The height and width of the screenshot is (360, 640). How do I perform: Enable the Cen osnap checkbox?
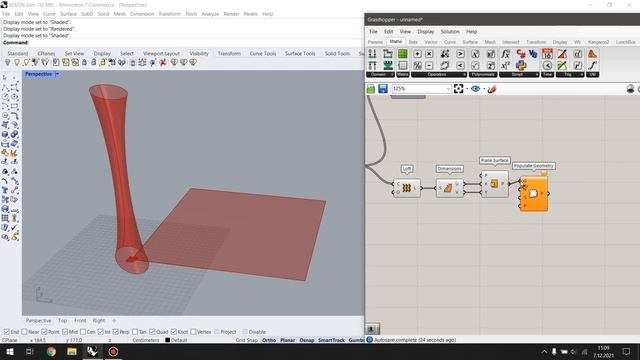[x=83, y=332]
